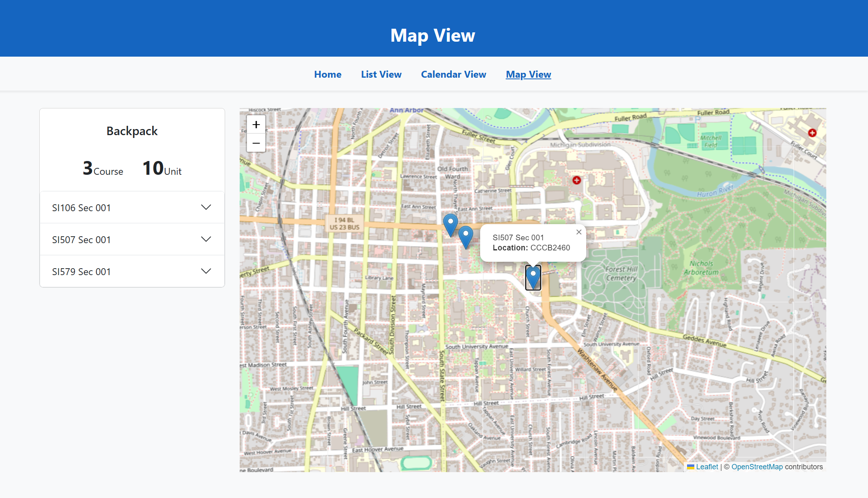Click the SI106 Sec 001 course label
The width and height of the screenshot is (868, 498).
coord(81,208)
